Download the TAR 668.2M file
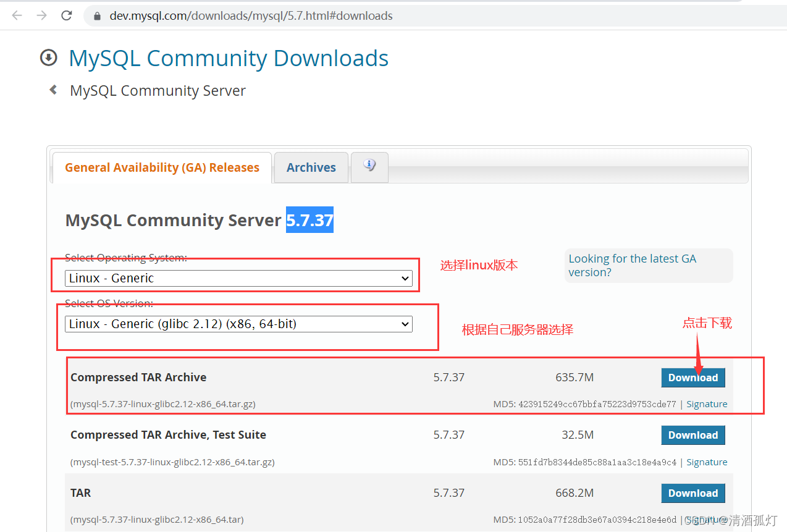This screenshot has width=787, height=532. pos(693,493)
